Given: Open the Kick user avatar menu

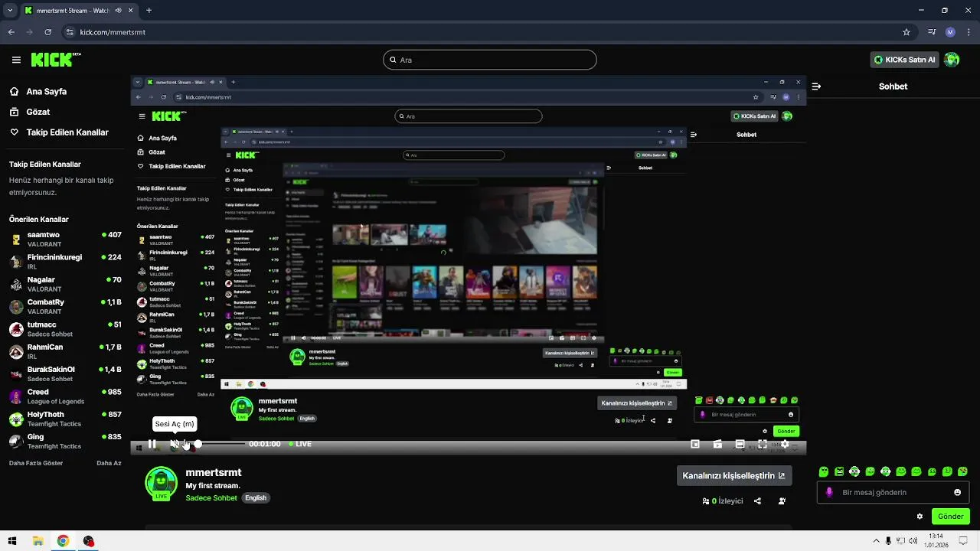Looking at the screenshot, I should pos(952,60).
